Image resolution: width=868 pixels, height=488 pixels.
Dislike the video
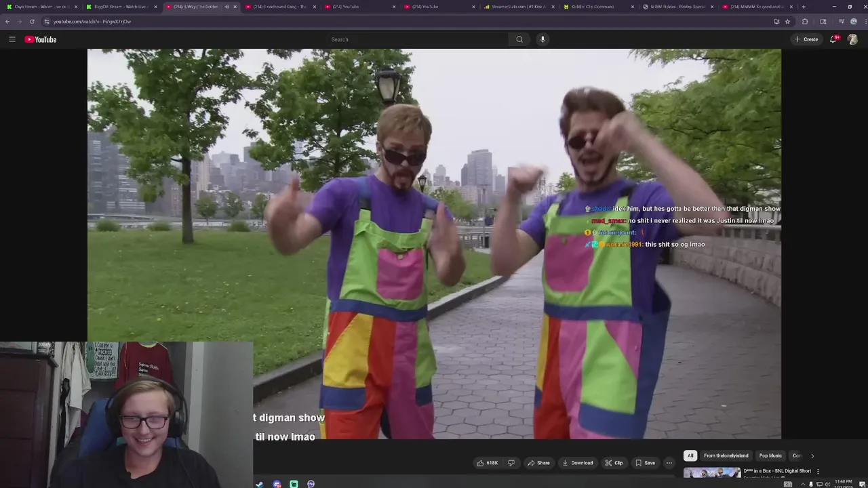[x=511, y=463]
